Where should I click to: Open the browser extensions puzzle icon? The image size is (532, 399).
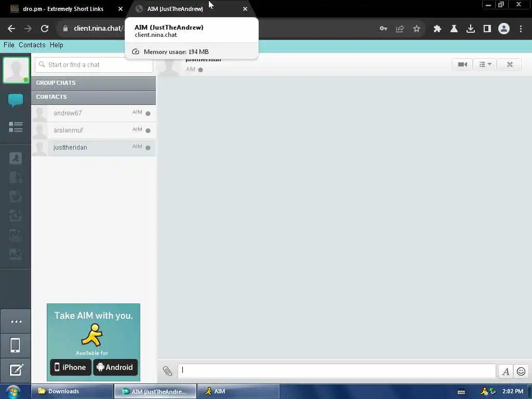point(437,29)
